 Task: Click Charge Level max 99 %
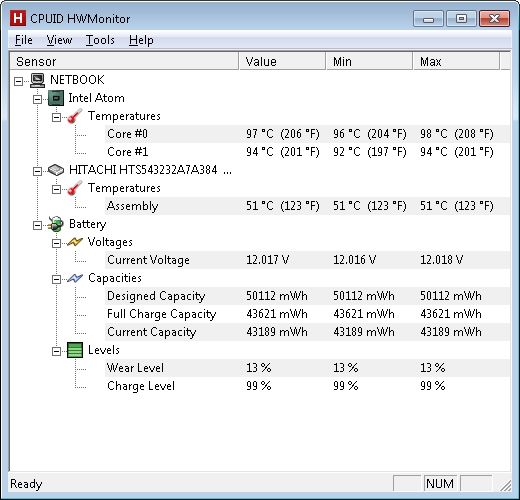(x=432, y=386)
